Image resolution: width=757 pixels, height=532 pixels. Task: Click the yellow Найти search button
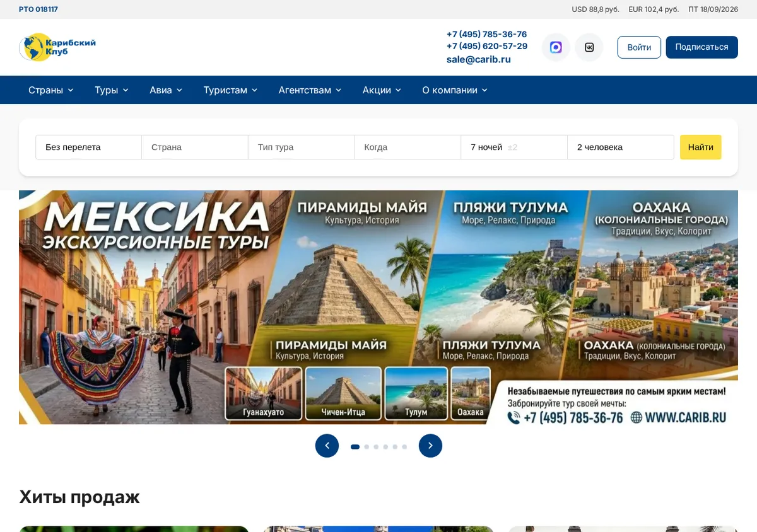coord(700,147)
